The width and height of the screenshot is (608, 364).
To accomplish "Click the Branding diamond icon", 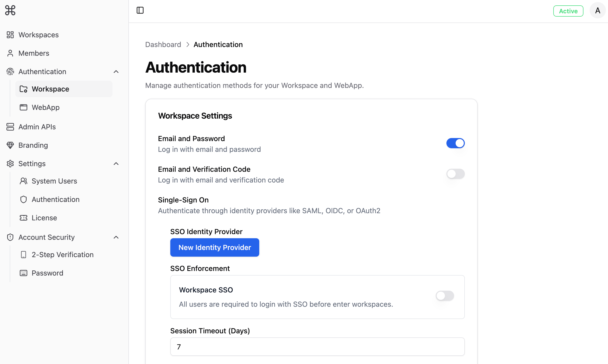I will [x=10, y=145].
